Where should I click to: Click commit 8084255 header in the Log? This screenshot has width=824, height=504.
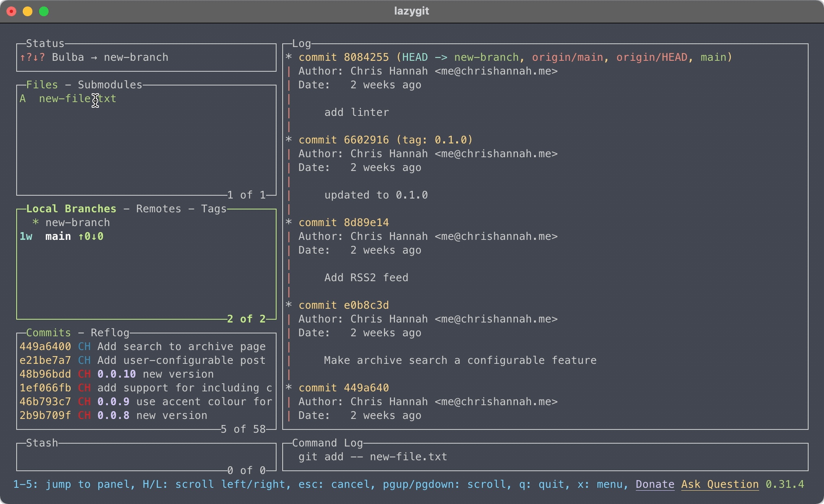click(x=515, y=57)
